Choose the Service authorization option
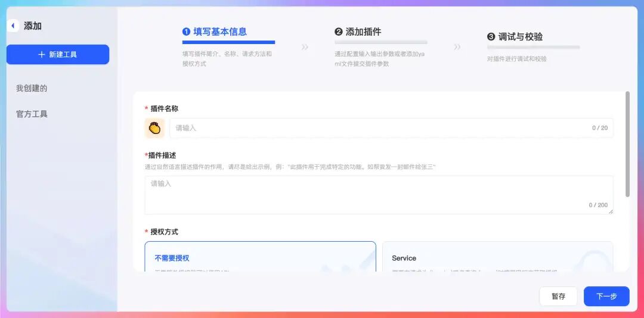Image resolution: width=644 pixels, height=318 pixels. coord(498,257)
